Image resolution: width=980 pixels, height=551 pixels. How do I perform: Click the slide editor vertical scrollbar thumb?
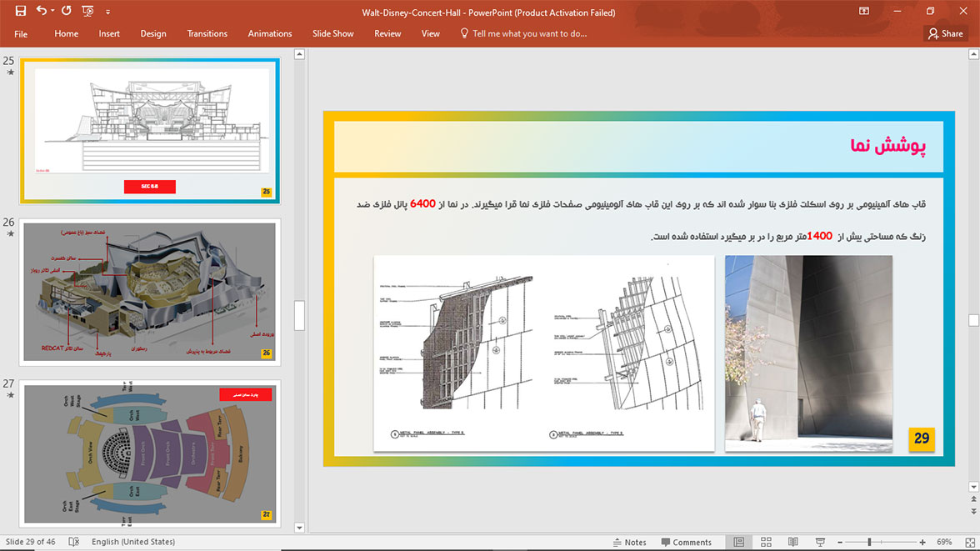coord(973,320)
